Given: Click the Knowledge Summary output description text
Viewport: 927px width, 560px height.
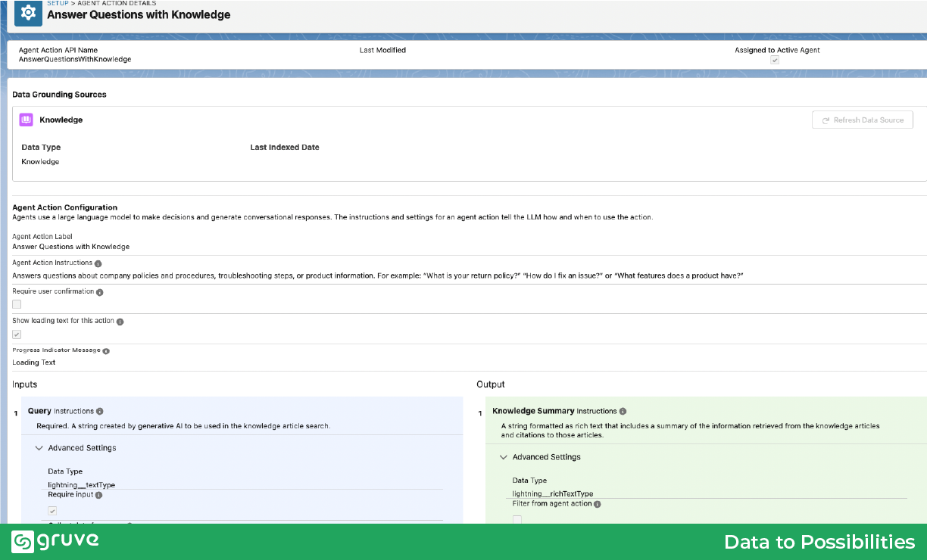Looking at the screenshot, I should 691,431.
